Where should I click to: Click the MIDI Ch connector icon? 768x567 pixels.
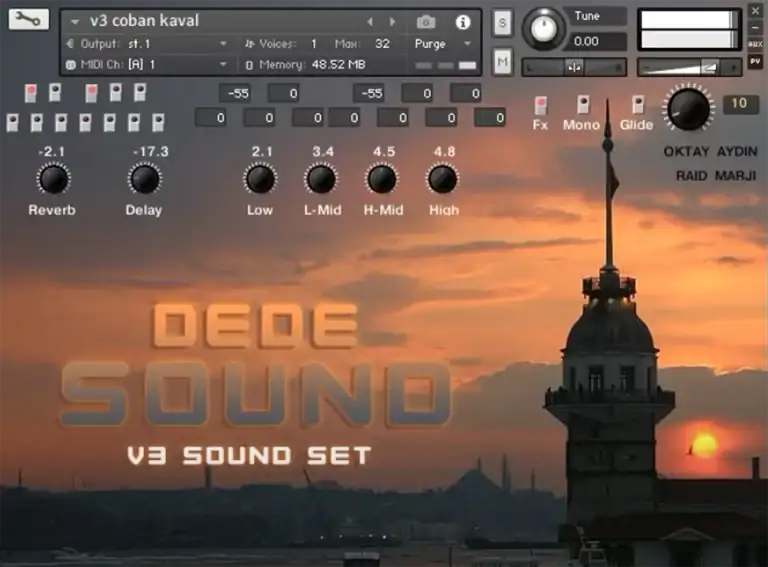[x=71, y=65]
